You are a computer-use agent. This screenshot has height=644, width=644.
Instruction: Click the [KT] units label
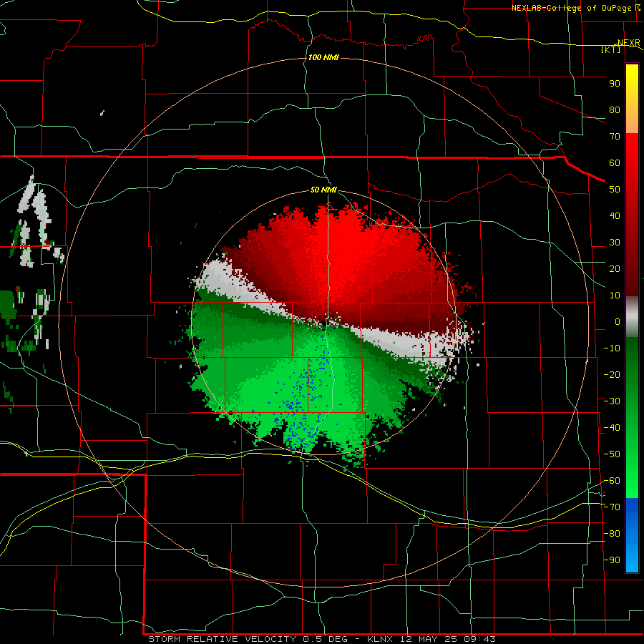coord(611,49)
